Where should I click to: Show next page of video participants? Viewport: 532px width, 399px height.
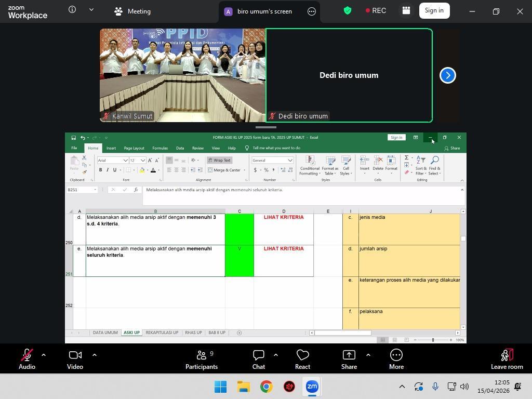point(447,75)
